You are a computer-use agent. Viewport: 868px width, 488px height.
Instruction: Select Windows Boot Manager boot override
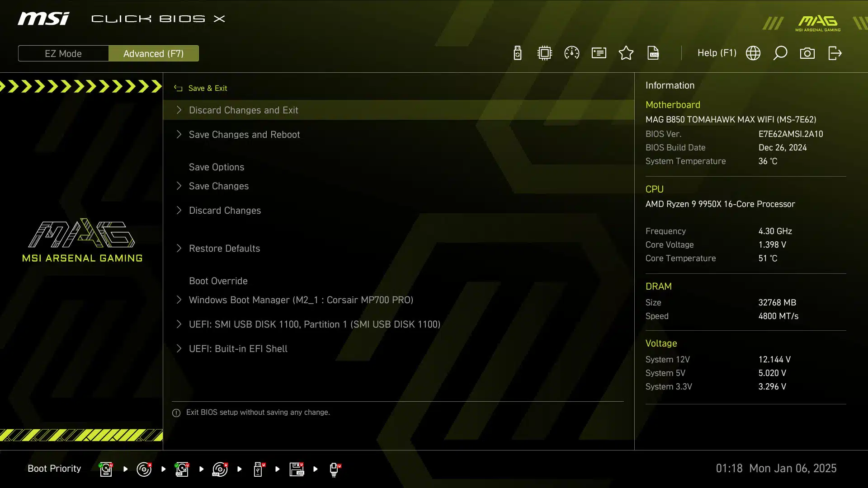301,300
